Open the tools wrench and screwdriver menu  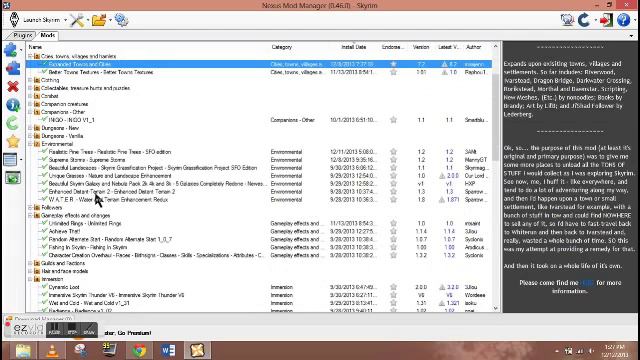pyautogui.click(x=76, y=20)
